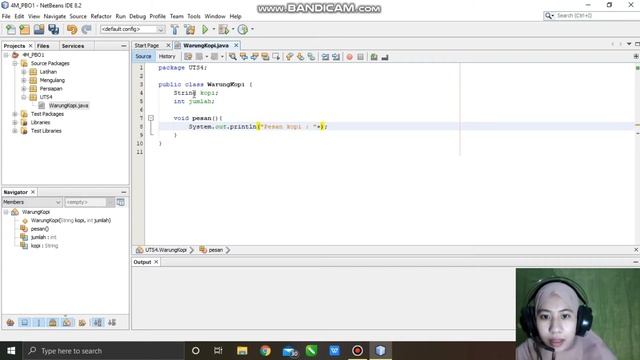
Task: Click the red Start Macro Recording icon
Action: click(349, 57)
